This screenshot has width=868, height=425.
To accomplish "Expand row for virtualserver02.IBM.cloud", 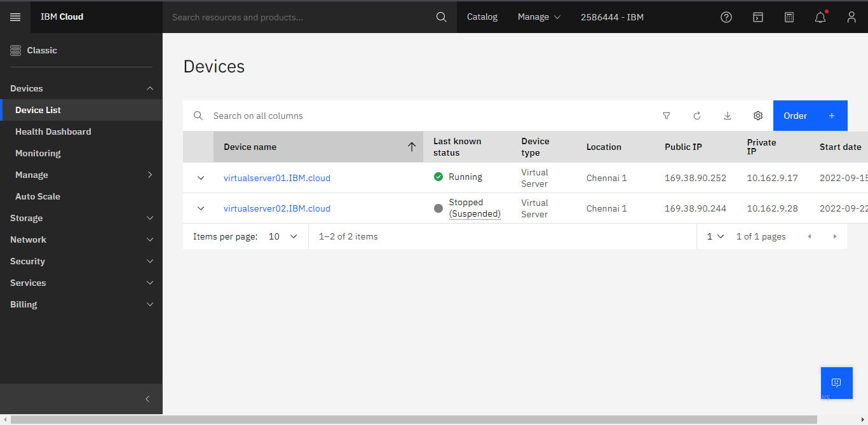I will (201, 208).
